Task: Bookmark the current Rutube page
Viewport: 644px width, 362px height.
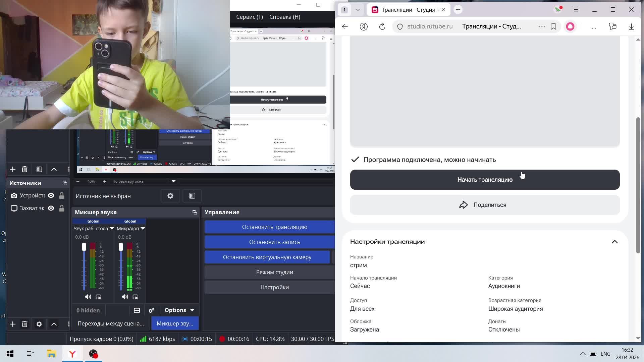Action: [x=553, y=26]
